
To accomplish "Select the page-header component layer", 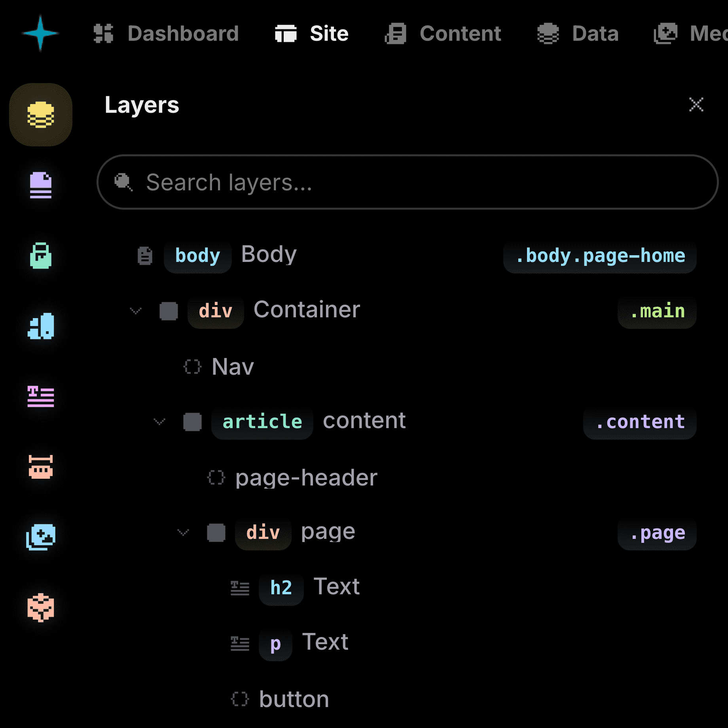I will (408, 478).
